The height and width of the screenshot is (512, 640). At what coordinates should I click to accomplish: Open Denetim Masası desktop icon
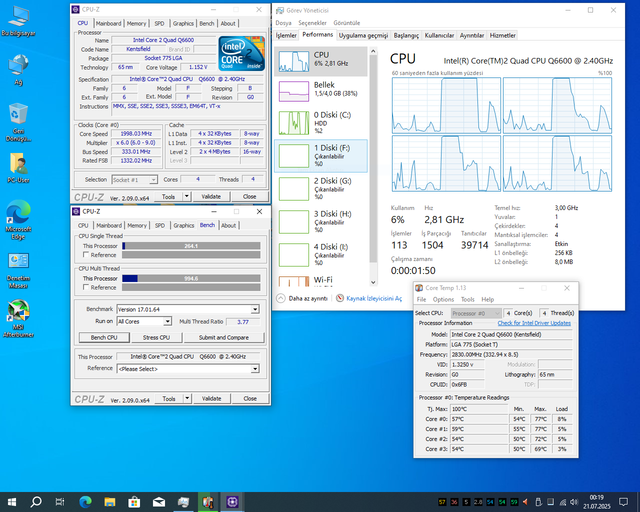[x=18, y=270]
